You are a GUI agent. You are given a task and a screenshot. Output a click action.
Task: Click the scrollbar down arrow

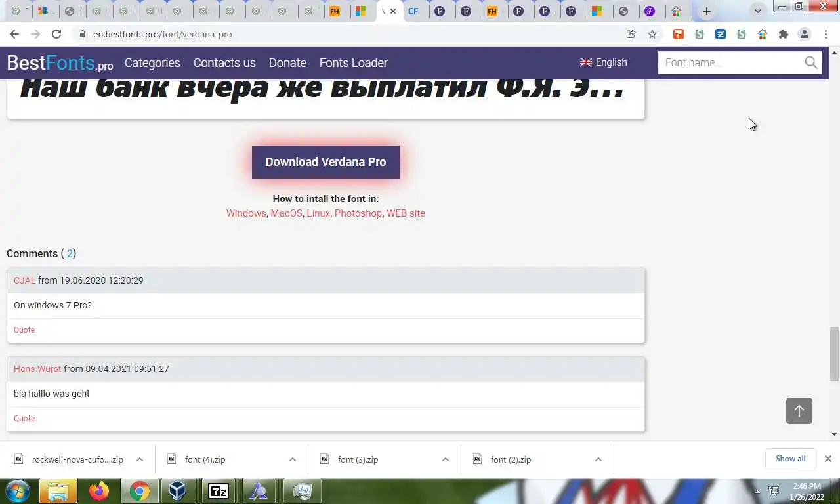pyautogui.click(x=835, y=434)
